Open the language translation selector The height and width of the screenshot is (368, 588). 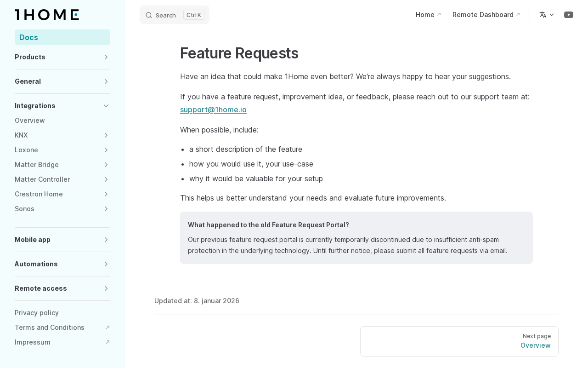(547, 15)
